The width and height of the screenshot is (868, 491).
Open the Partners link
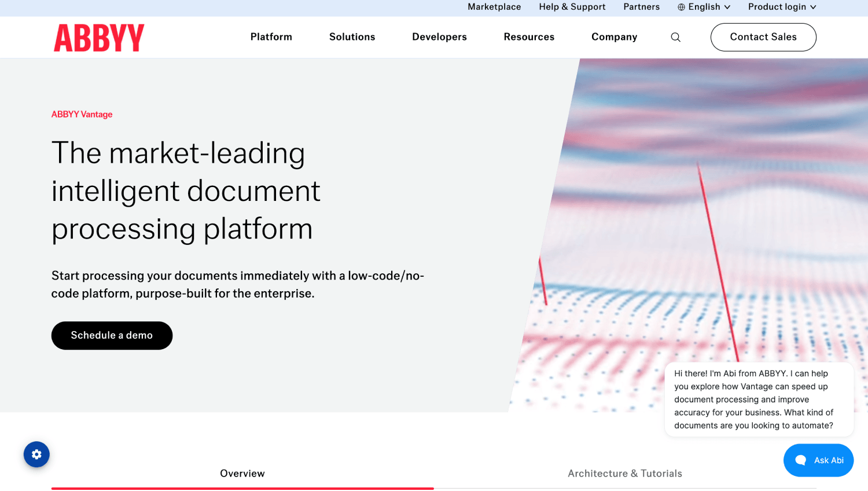[642, 7]
